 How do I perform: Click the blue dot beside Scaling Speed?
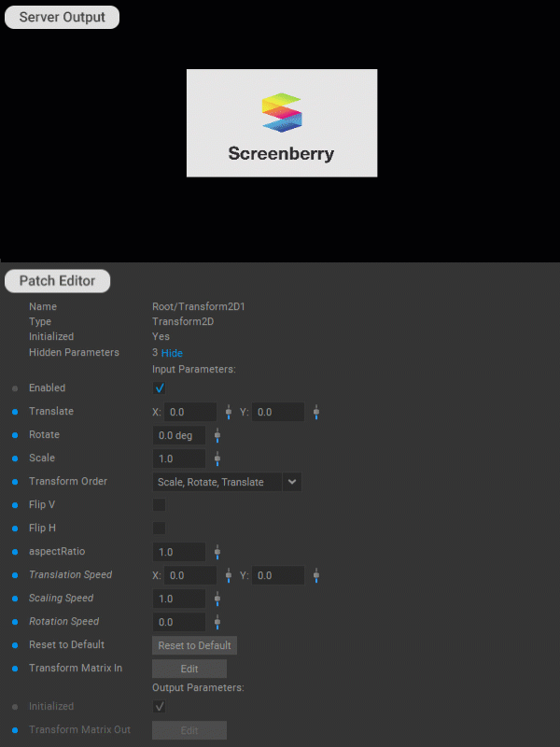(15, 599)
